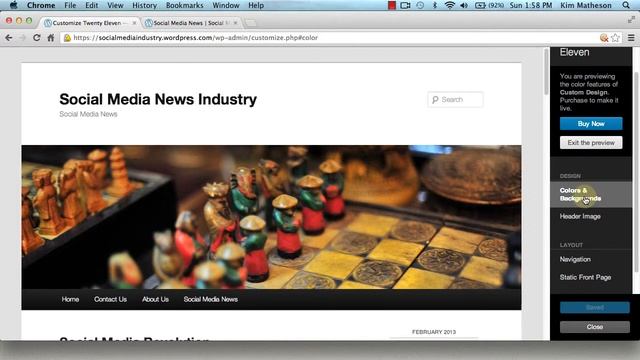Click the FEBRUARY 2013 calendar heading
The height and width of the screenshot is (360, 640).
pyautogui.click(x=434, y=332)
